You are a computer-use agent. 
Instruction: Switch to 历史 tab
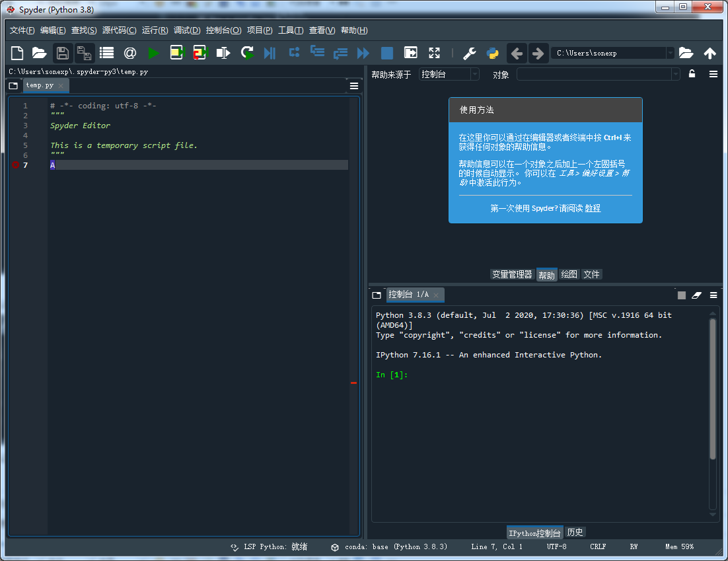575,532
